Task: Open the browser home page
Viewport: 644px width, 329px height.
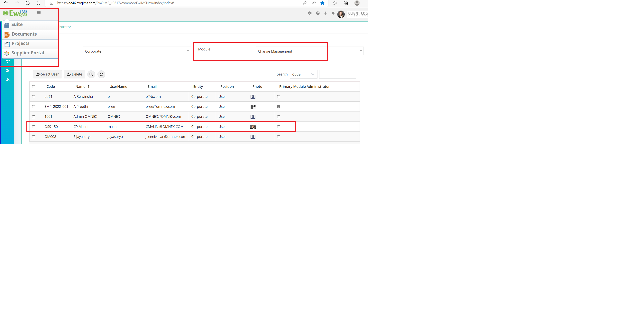Action: 38,3
